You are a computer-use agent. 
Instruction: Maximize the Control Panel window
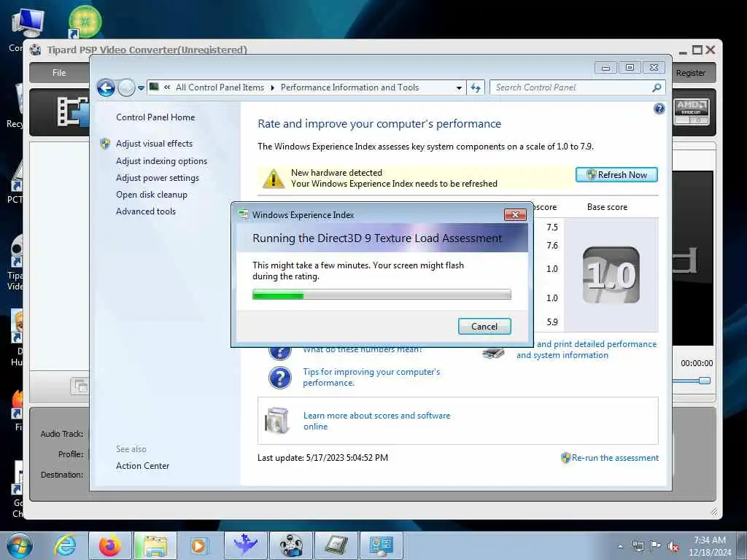tap(630, 68)
